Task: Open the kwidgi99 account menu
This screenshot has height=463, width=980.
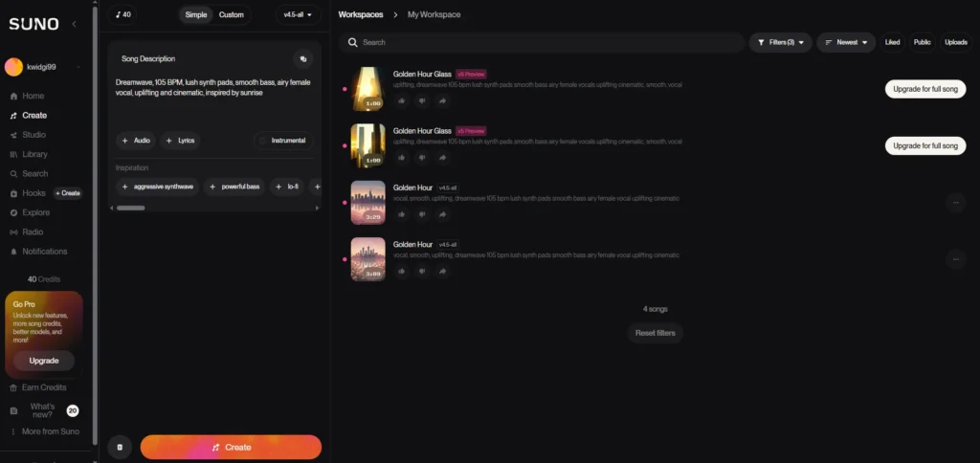Action: click(x=42, y=67)
